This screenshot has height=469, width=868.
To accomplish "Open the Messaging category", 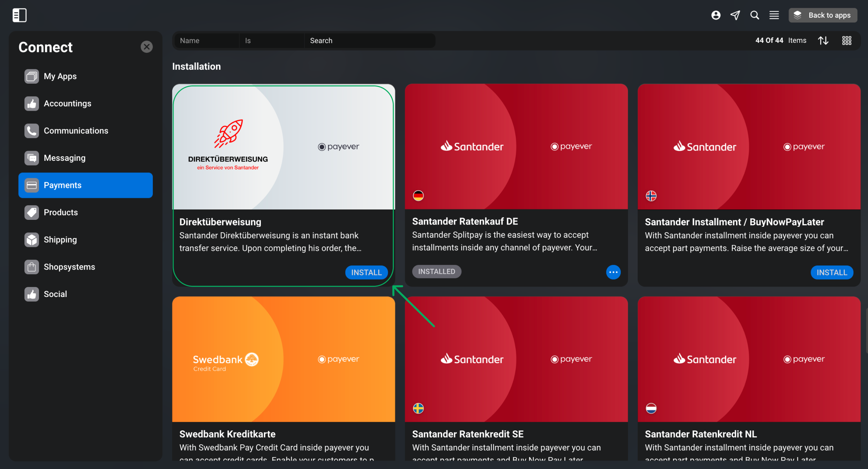I will [86, 158].
